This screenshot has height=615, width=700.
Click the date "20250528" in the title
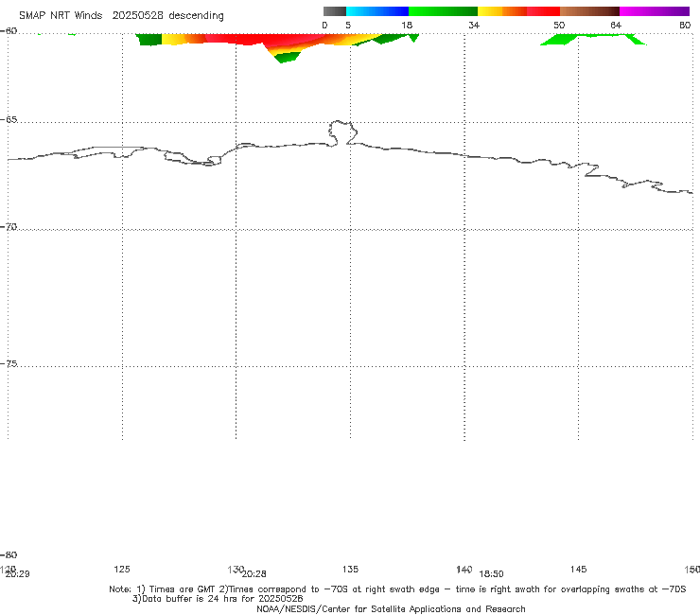point(137,16)
